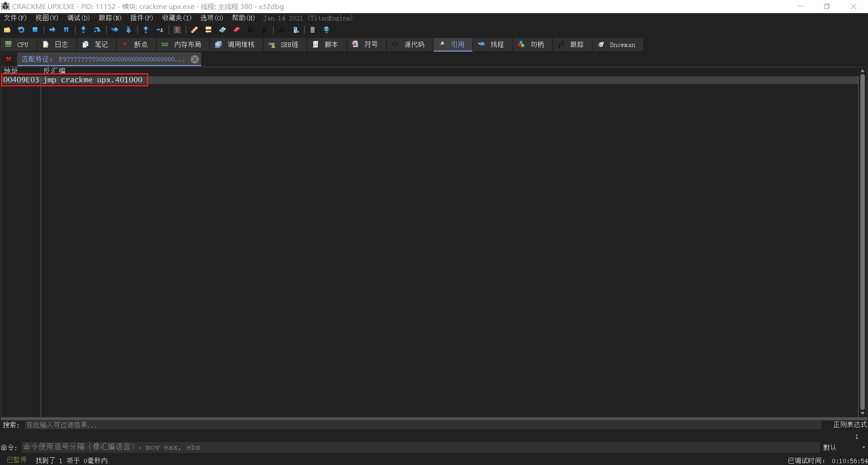The width and height of the screenshot is (868, 465).
Task: Switch to the CPU tab
Action: pyautogui.click(x=17, y=45)
